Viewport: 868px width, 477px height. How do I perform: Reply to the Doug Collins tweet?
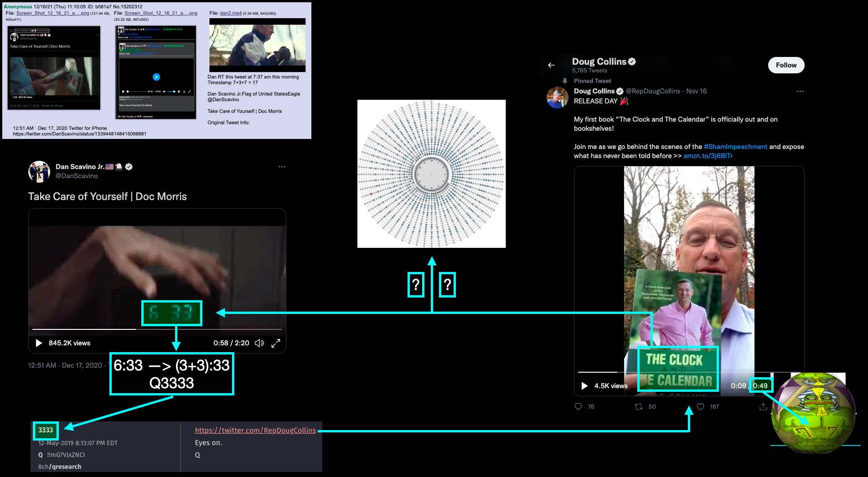(x=579, y=406)
